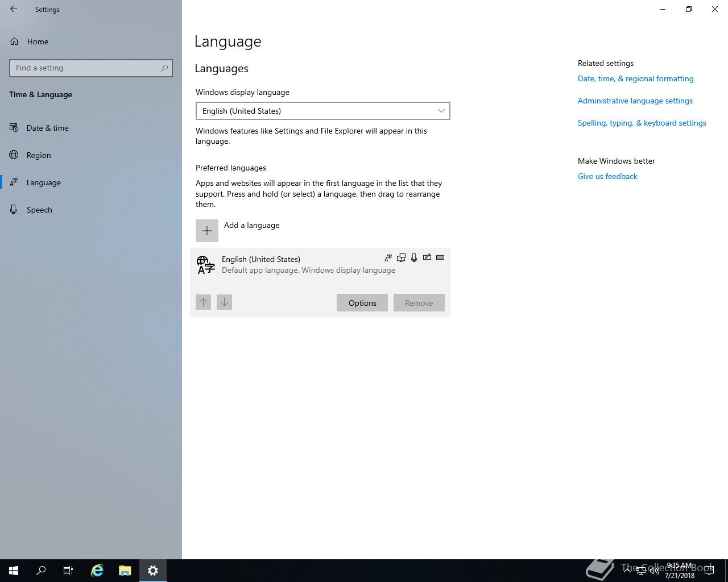Move English language down with arrow button

pos(224,302)
